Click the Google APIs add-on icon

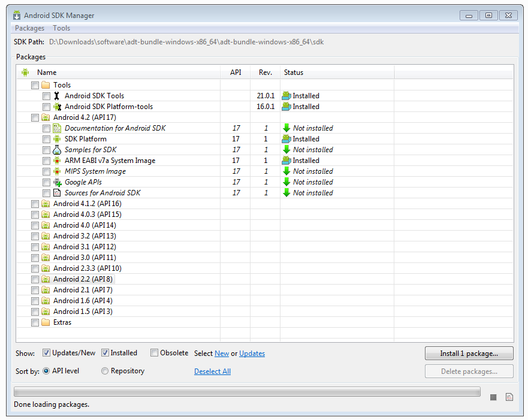coord(58,182)
